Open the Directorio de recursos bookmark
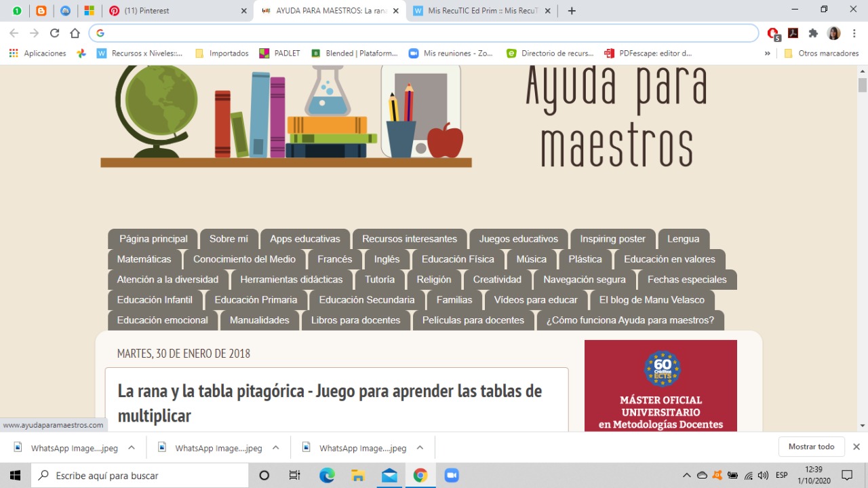 click(550, 53)
